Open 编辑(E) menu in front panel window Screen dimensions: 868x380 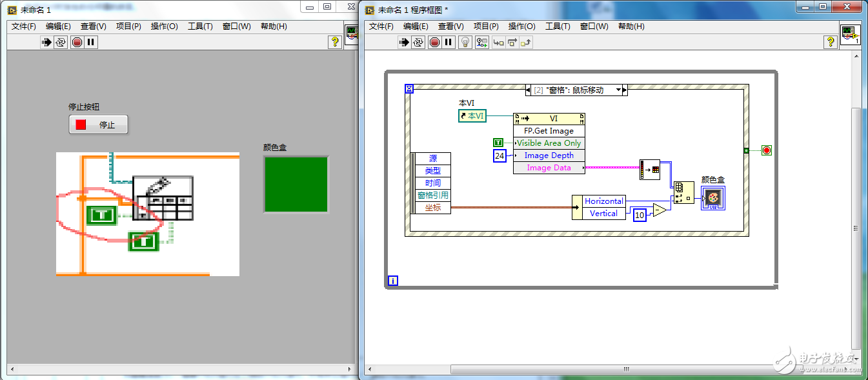point(58,26)
